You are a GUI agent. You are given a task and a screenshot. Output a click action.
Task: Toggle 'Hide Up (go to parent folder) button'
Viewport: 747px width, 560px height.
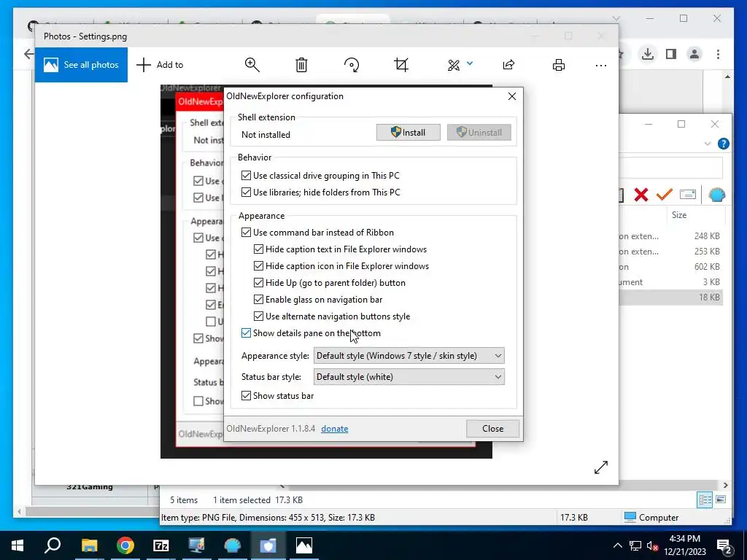(258, 282)
